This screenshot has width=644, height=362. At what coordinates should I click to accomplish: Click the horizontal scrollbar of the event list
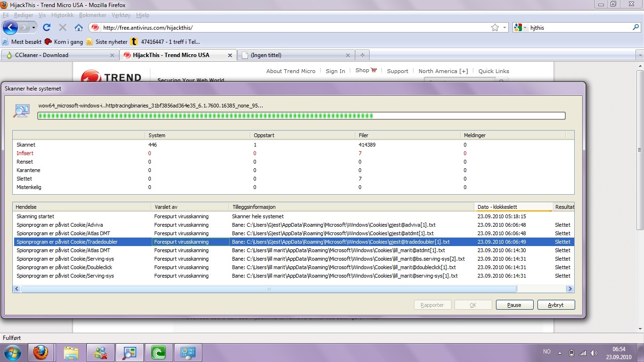click(x=269, y=289)
